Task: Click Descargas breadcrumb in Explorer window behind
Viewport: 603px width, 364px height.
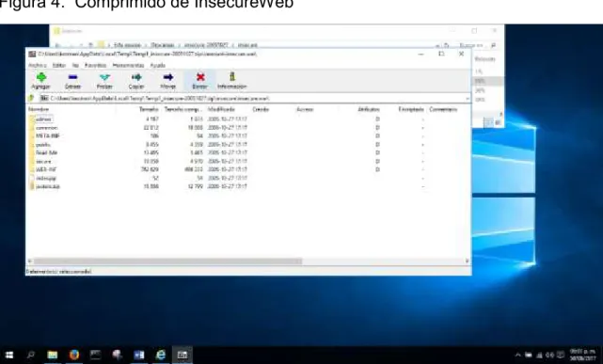Action: click(x=163, y=45)
